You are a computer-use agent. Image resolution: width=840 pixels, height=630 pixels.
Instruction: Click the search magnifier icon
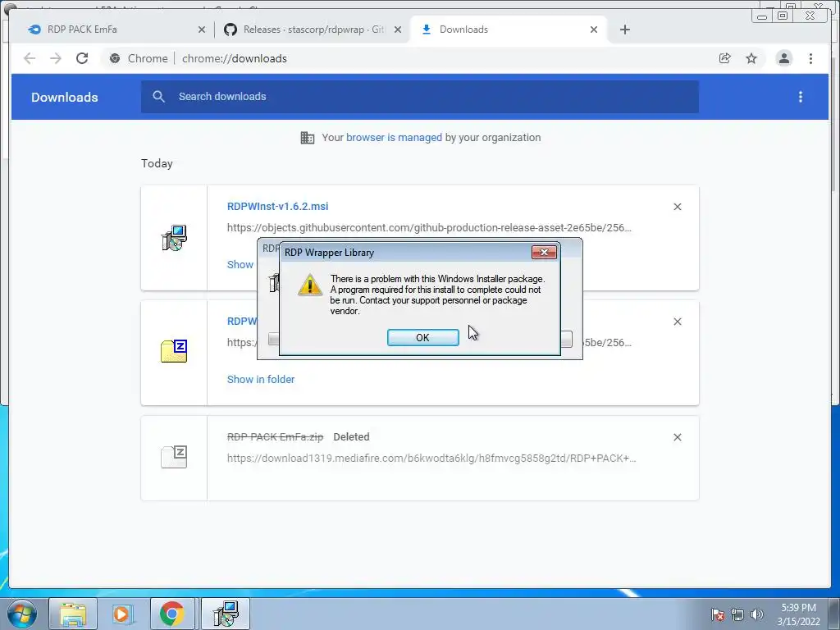158,97
